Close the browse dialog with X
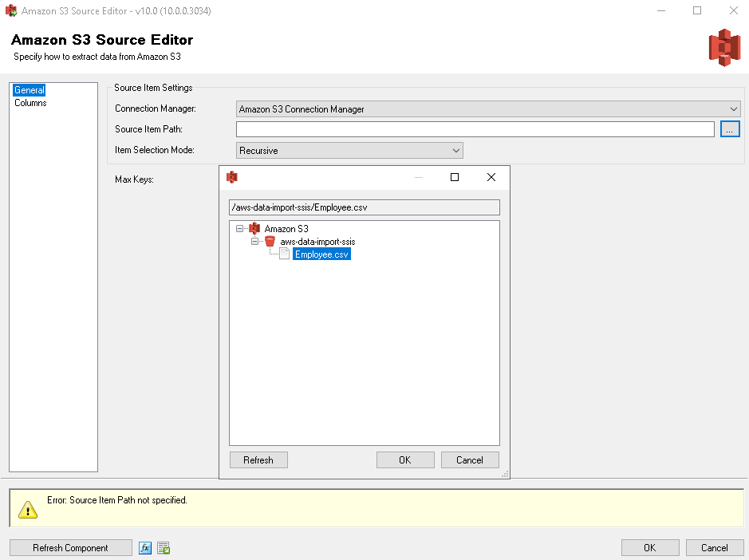The image size is (749, 560). pyautogui.click(x=491, y=177)
